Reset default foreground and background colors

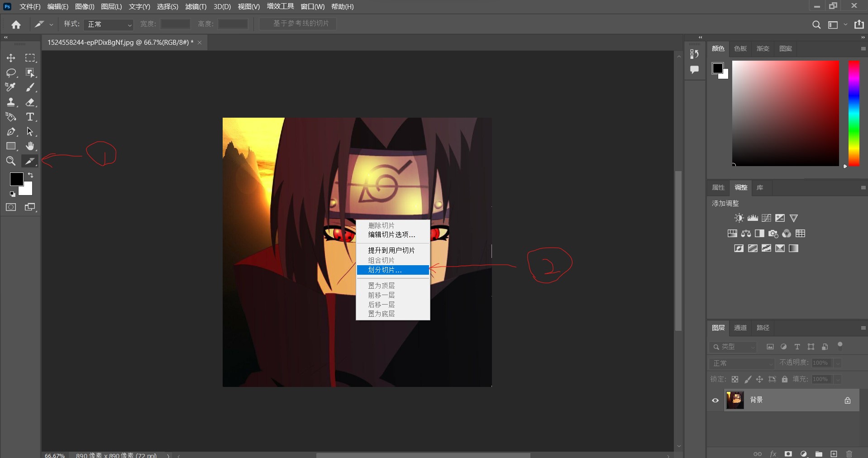click(13, 194)
